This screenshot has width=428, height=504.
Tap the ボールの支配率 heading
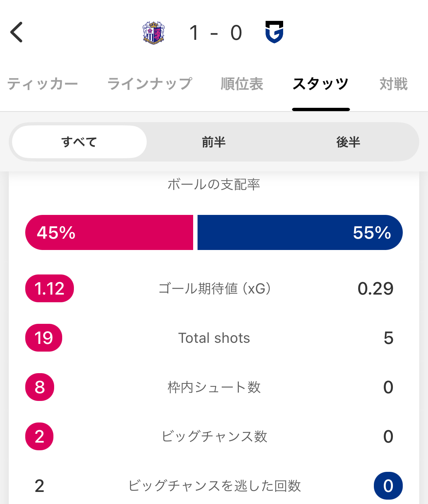pyautogui.click(x=214, y=184)
